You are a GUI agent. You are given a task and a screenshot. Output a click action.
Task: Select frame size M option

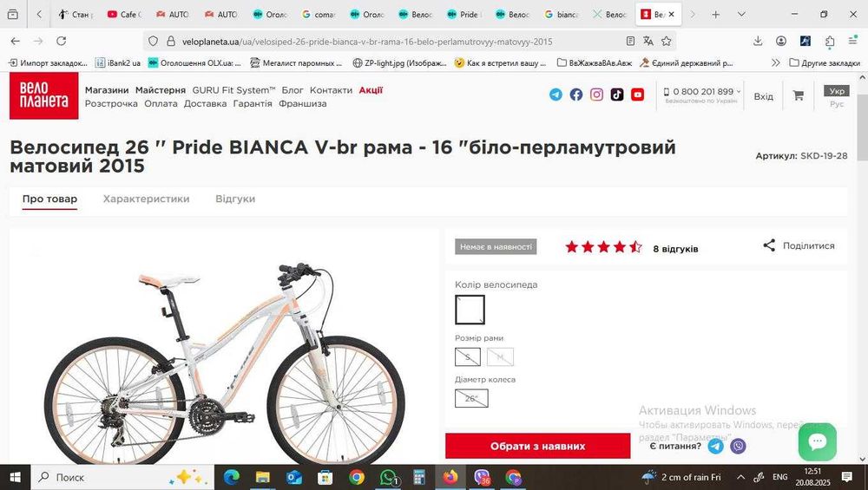click(501, 356)
